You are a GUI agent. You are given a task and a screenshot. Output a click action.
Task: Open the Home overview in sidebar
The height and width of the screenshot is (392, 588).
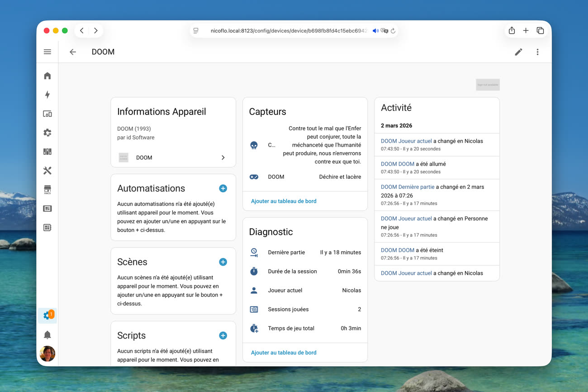click(x=47, y=76)
